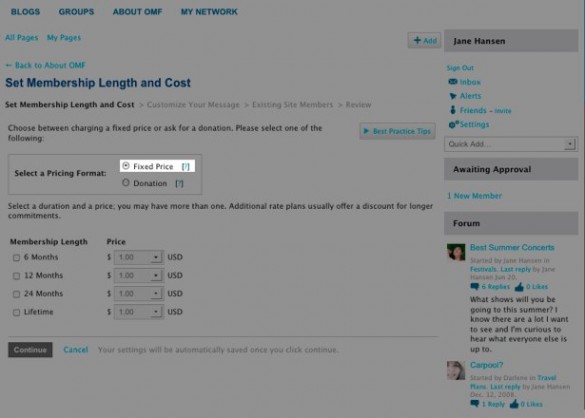Click the Alerts flag icon

click(453, 96)
